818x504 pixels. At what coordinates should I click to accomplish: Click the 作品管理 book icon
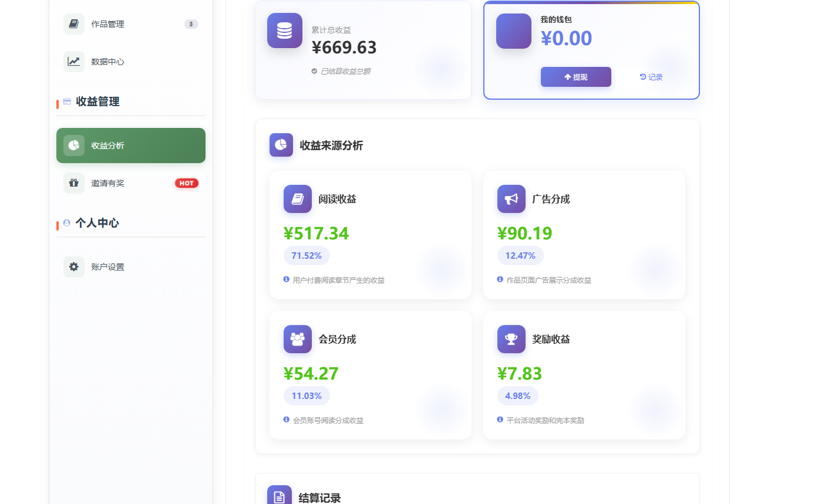pos(73,24)
